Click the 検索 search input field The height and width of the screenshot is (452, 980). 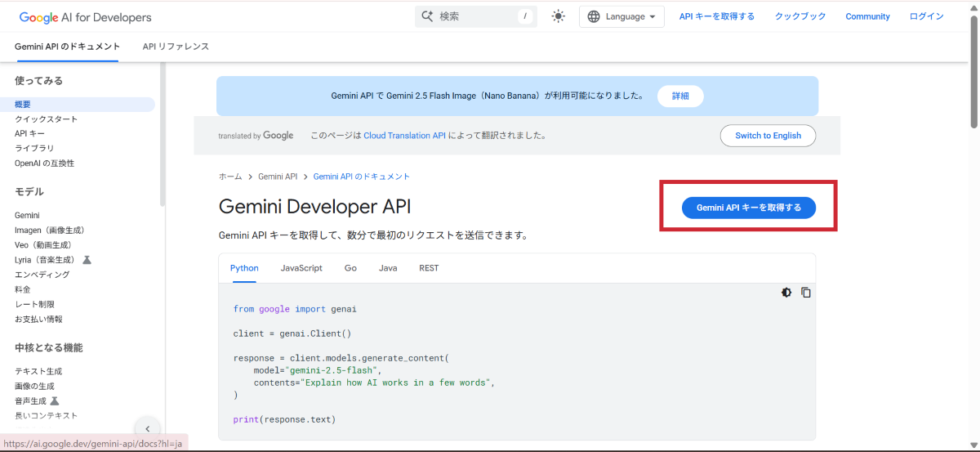[478, 16]
